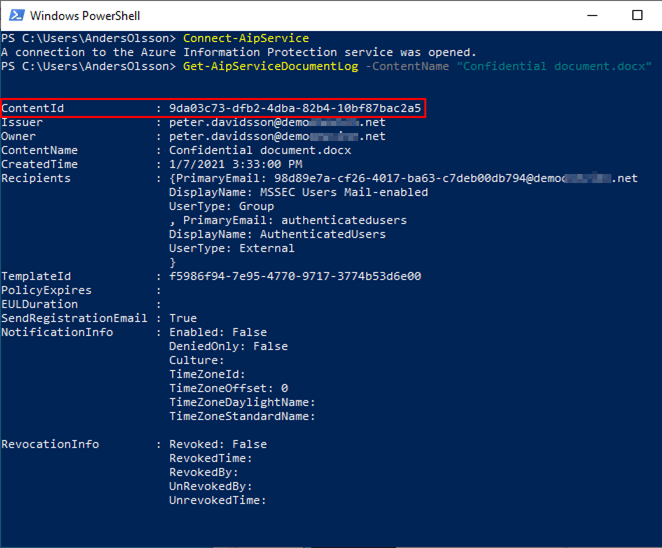The width and height of the screenshot is (662, 548).
Task: Click the Recipients PrimaryEmail GUID address
Action: point(400,178)
